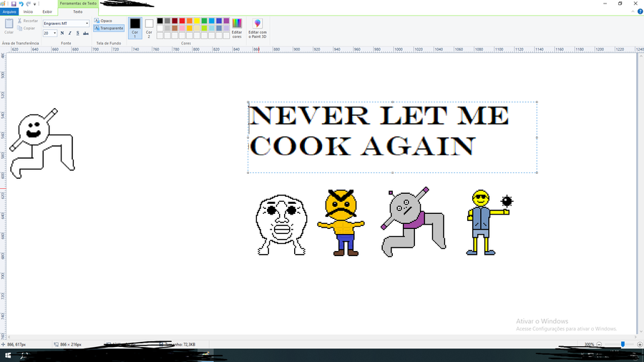The image size is (644, 362).
Task: Click the horizontal scrollbar at canvas bottom
Action: coord(321,337)
